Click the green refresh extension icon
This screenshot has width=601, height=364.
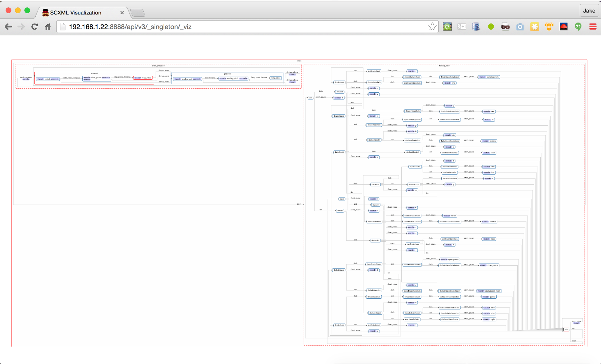point(447,27)
